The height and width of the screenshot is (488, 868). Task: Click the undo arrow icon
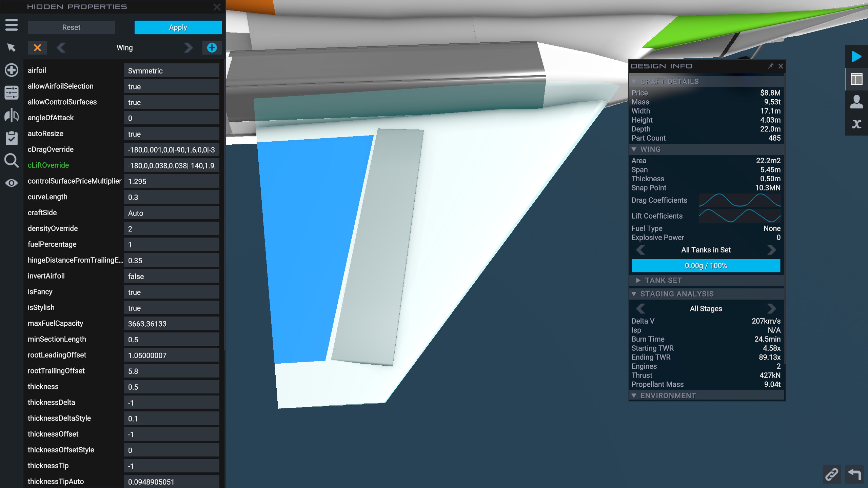854,474
